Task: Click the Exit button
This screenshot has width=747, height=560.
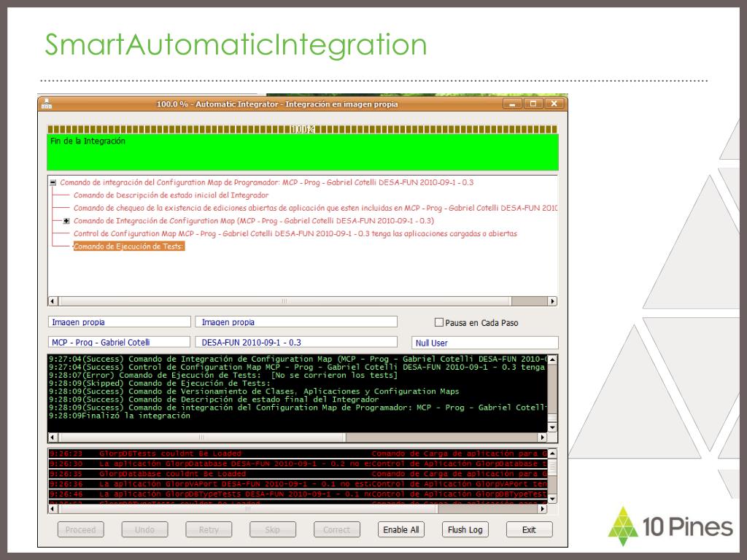Action: click(x=530, y=529)
